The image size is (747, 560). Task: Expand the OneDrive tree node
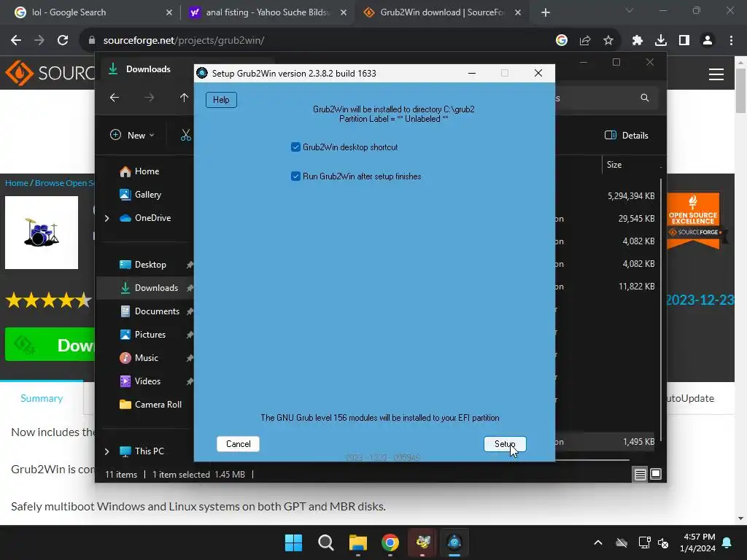[107, 218]
